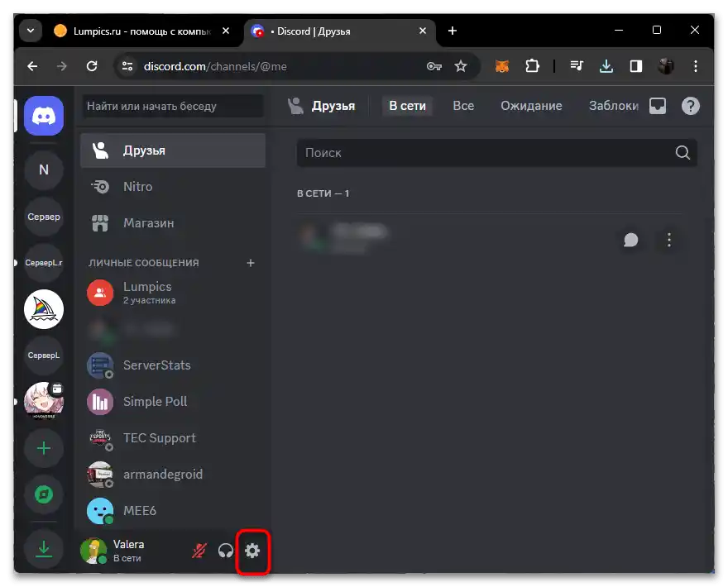Image resolution: width=728 pixels, height=587 pixels.
Task: Open the Shop (Магазин) page
Action: 173,223
